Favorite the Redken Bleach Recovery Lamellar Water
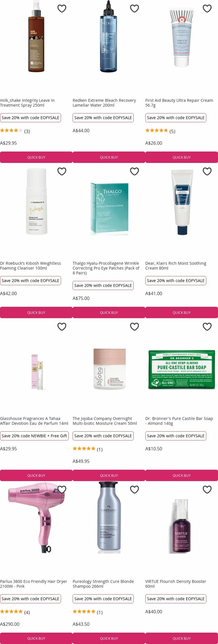 coord(135,9)
